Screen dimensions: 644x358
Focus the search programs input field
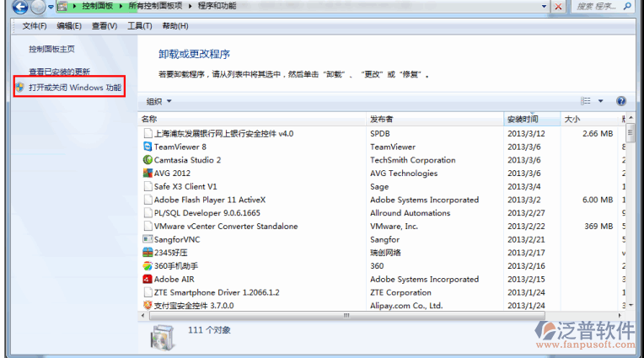[598, 6]
